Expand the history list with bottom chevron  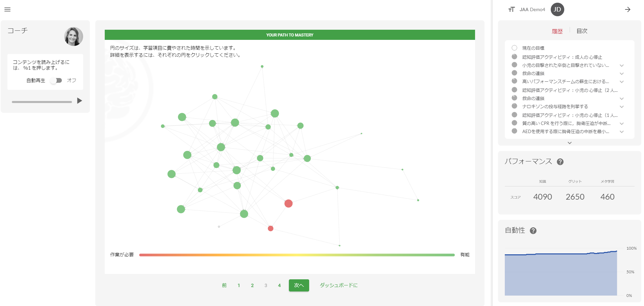[569, 143]
